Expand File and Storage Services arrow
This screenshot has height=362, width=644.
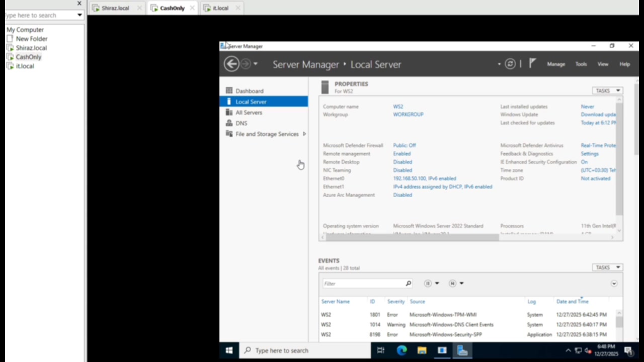[x=304, y=134]
